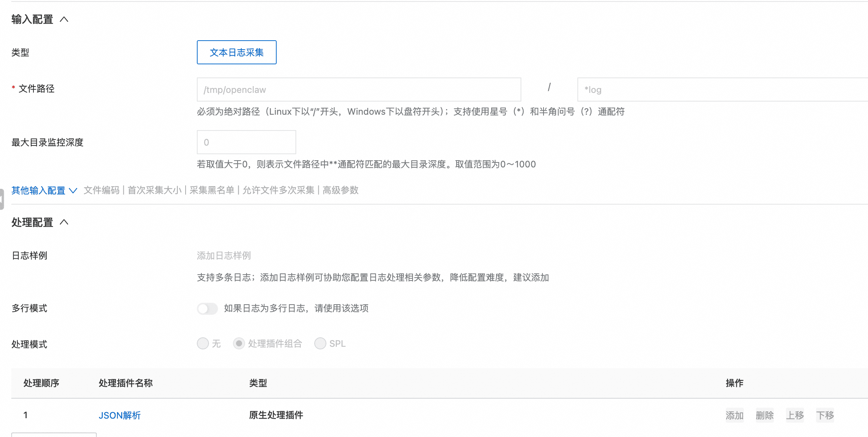Screen dimensions: 868x437
Task: Click 添加日志样例 link
Action: point(224,256)
